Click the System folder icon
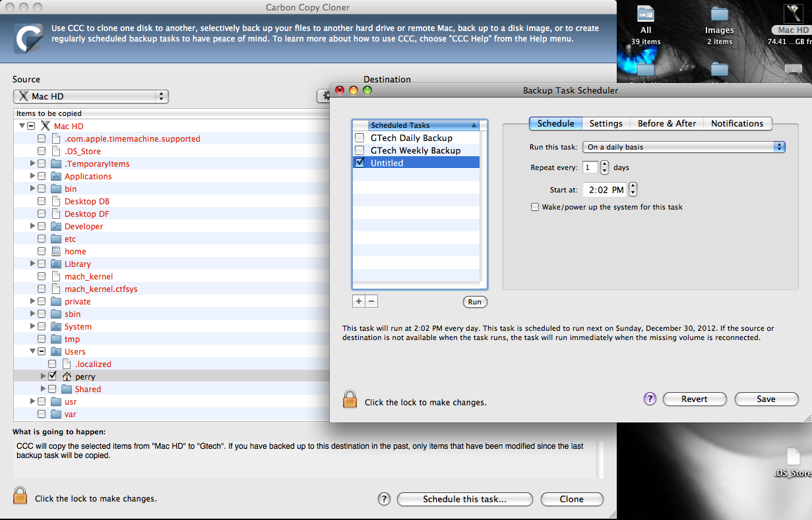The image size is (812, 520). tap(56, 327)
